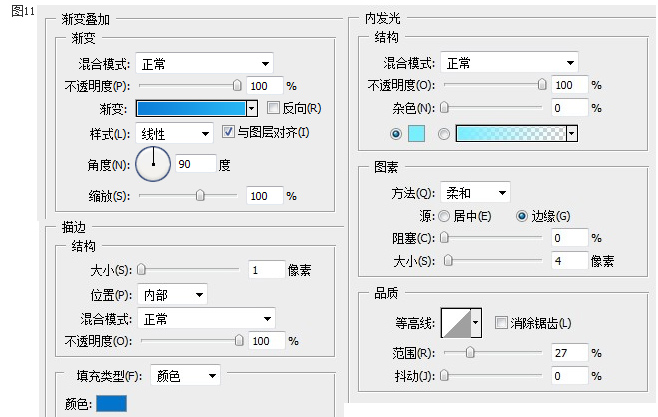Open fill type (填充类型) dropdown
The height and width of the screenshot is (417, 658).
[x=184, y=376]
